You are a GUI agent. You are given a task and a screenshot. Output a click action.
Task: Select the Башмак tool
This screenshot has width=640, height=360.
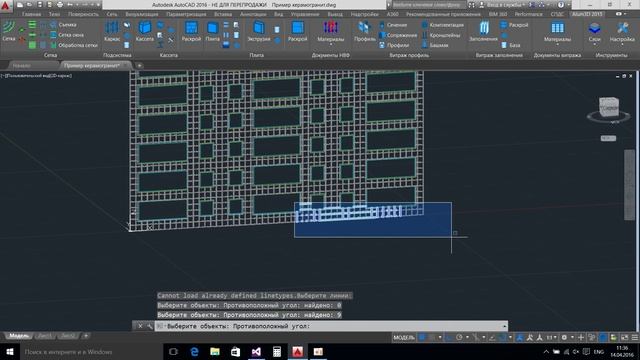tap(435, 45)
